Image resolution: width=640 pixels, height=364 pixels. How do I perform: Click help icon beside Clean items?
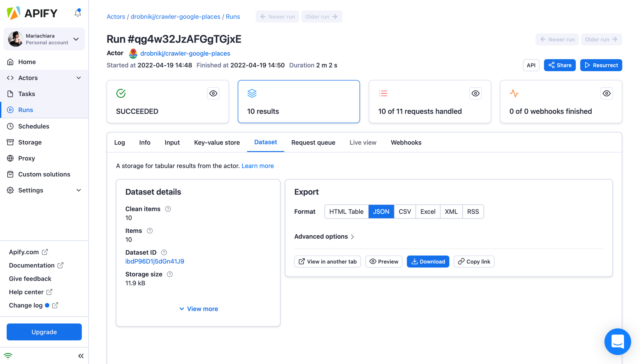pos(168,209)
